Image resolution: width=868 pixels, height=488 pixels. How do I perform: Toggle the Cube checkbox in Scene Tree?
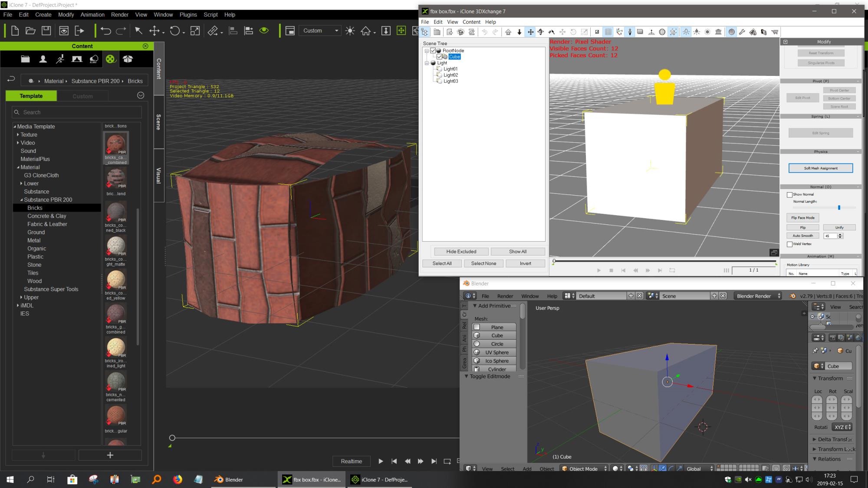tap(439, 57)
